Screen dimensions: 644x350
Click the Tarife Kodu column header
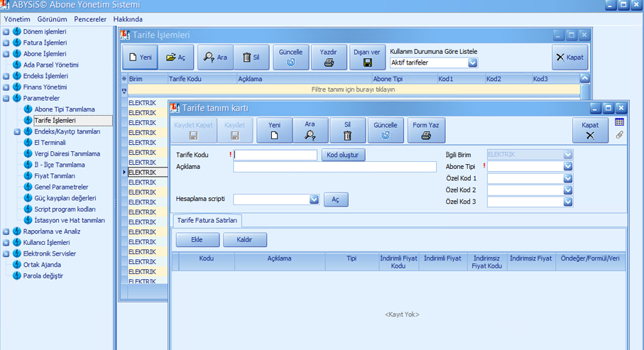click(x=202, y=79)
